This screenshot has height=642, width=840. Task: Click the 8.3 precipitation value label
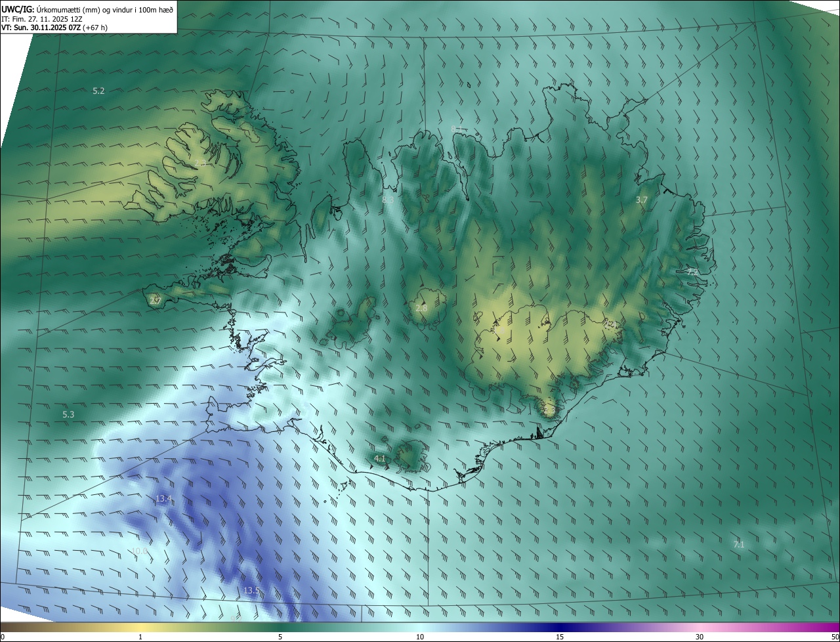[388, 200]
